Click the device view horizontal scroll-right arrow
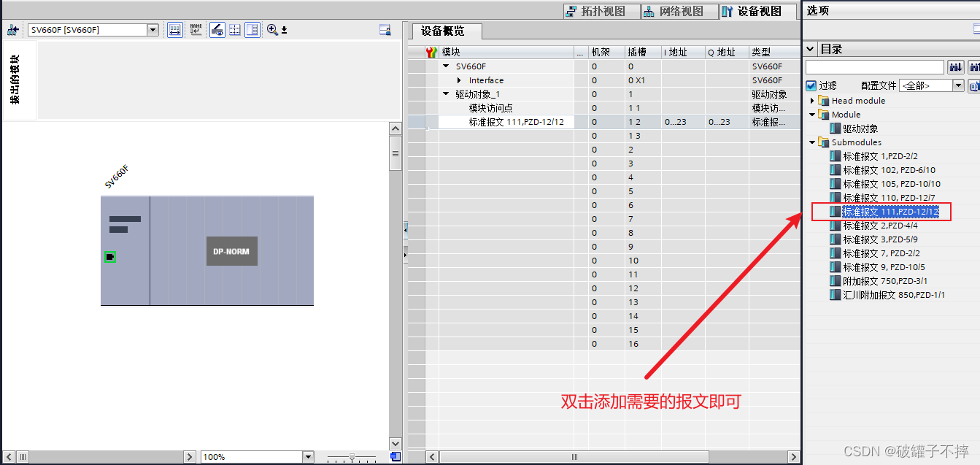 click(190, 457)
